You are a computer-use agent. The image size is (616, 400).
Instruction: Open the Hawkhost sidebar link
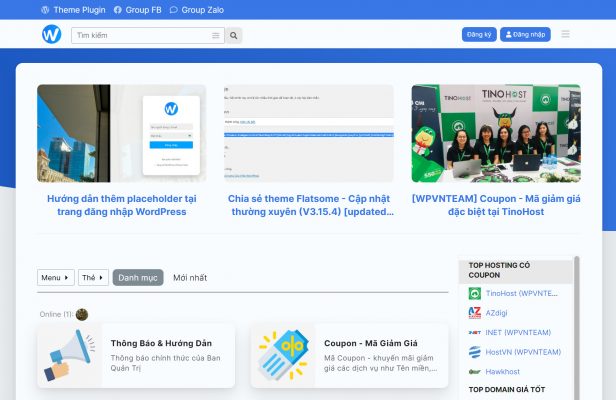502,372
